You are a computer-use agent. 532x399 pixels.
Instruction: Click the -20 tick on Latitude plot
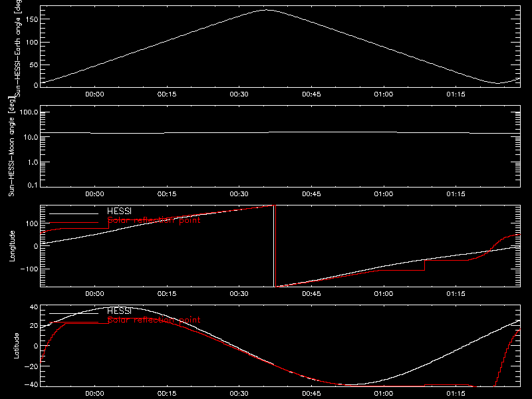click(32, 366)
